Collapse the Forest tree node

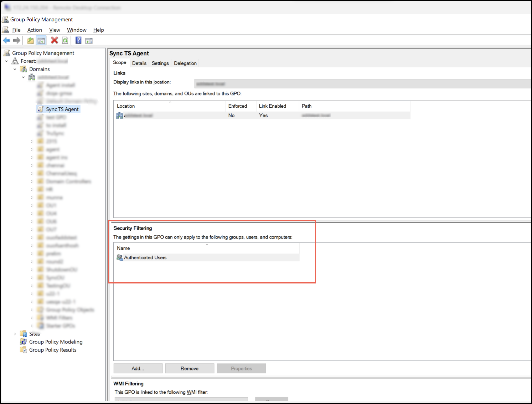click(6, 61)
